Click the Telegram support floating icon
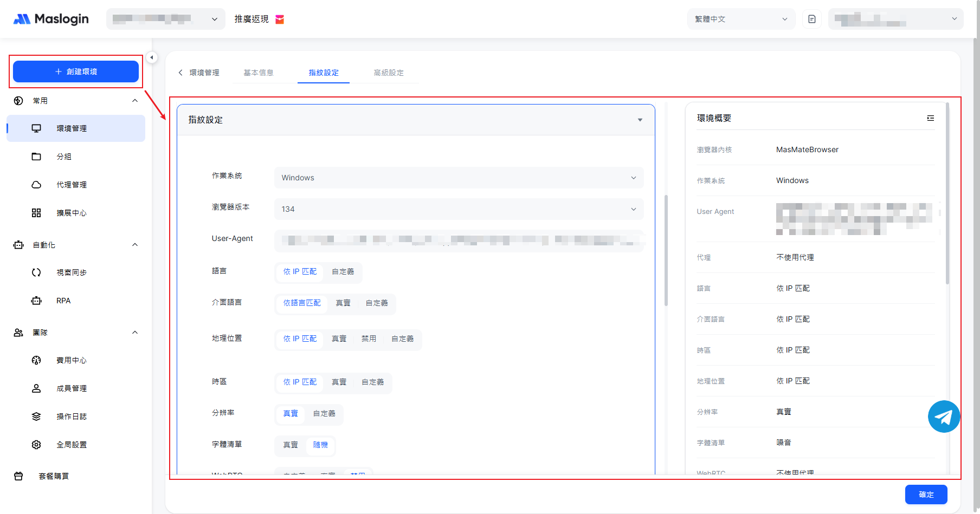This screenshot has height=514, width=980. tap(944, 417)
